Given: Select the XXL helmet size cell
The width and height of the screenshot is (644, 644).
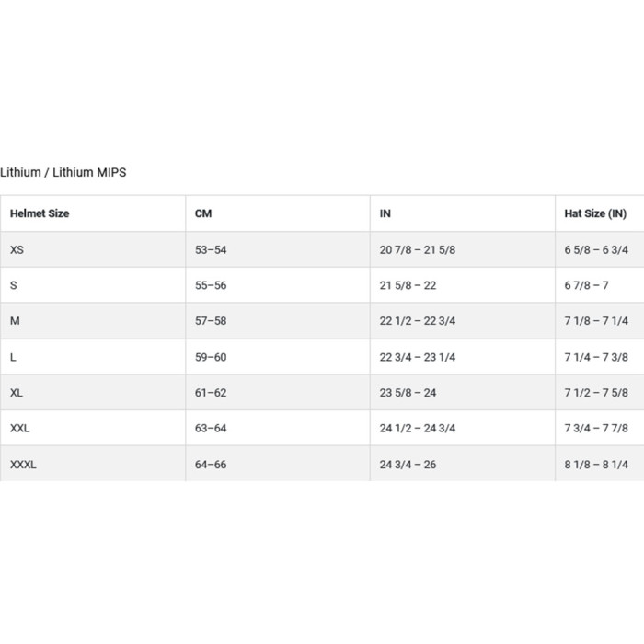Looking at the screenshot, I should (x=20, y=429).
